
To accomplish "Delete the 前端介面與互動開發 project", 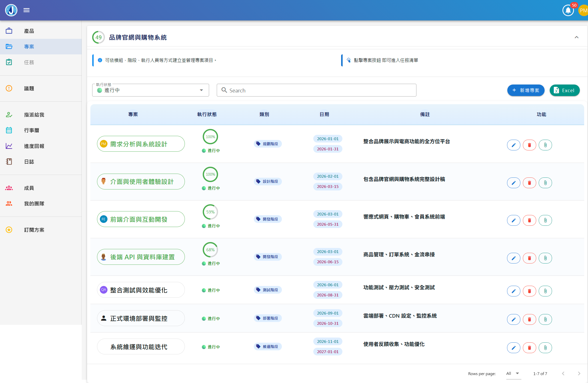I will tap(529, 220).
